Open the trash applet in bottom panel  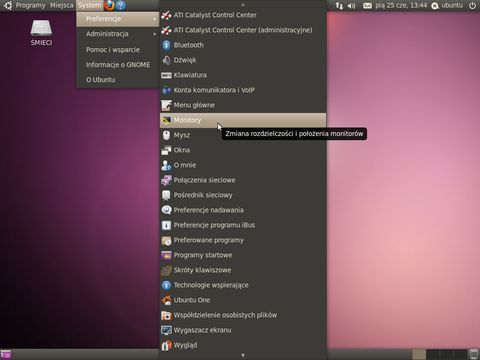[x=474, y=354]
